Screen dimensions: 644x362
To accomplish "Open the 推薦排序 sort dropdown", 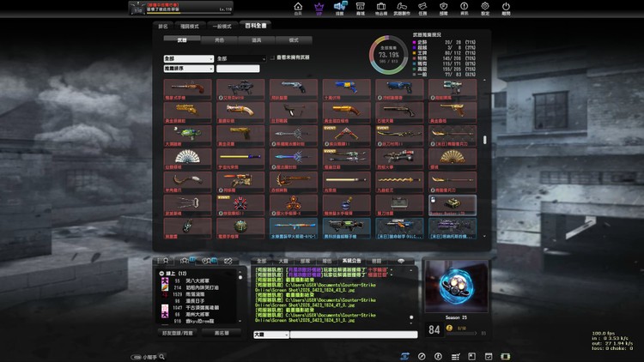I will (188, 68).
